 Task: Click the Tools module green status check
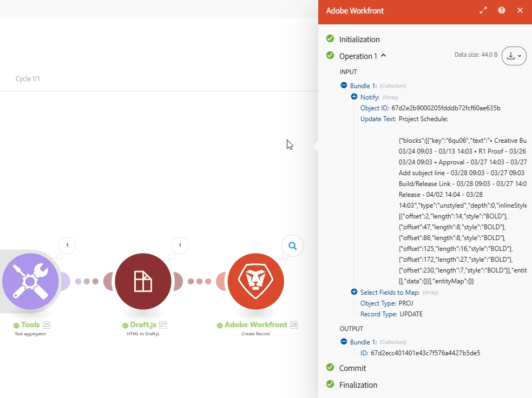click(x=16, y=326)
